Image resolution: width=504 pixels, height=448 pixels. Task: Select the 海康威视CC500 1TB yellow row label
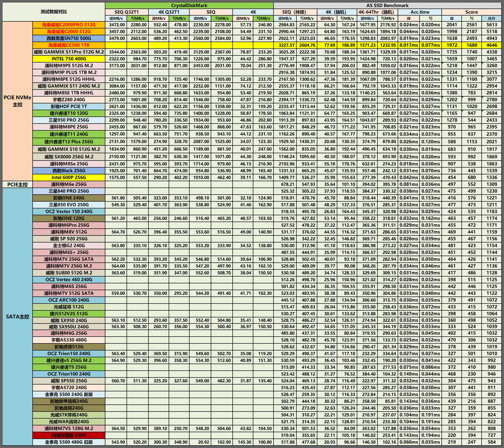click(x=69, y=45)
